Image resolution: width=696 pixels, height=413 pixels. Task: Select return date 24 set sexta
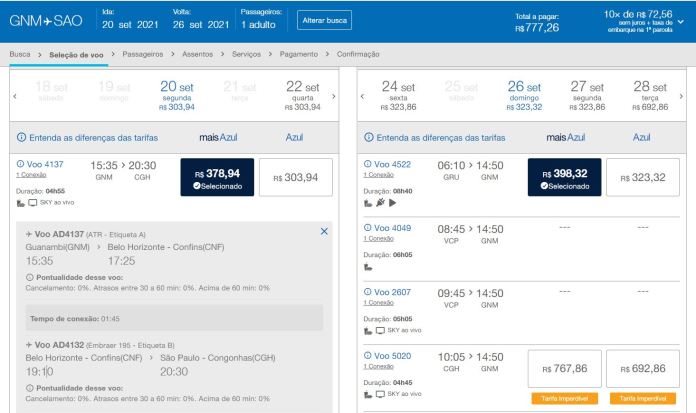[398, 95]
